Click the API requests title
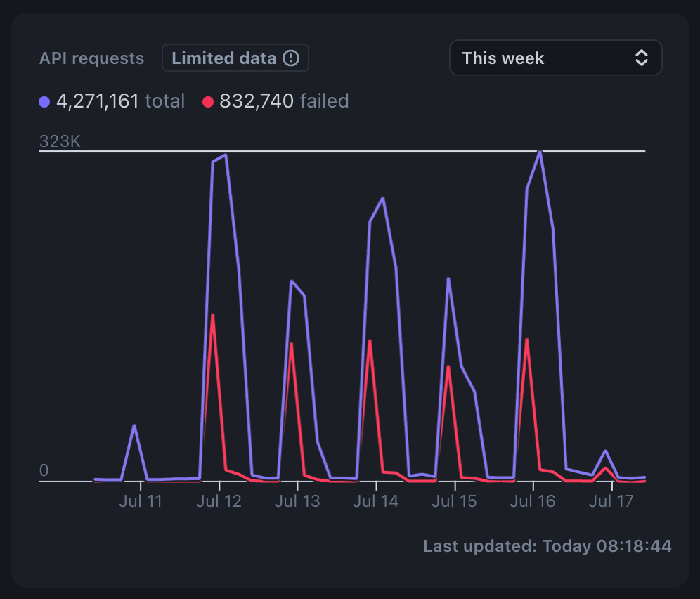 [x=91, y=58]
